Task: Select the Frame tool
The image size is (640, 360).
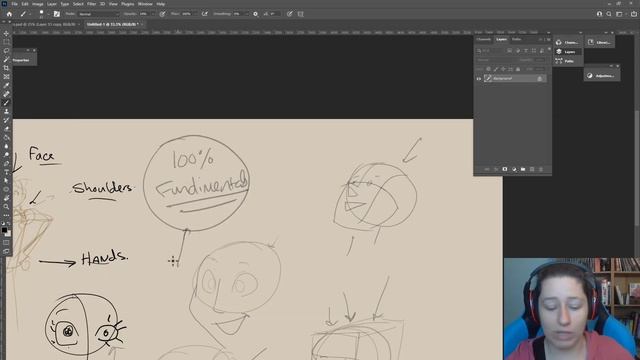Action: [6, 77]
